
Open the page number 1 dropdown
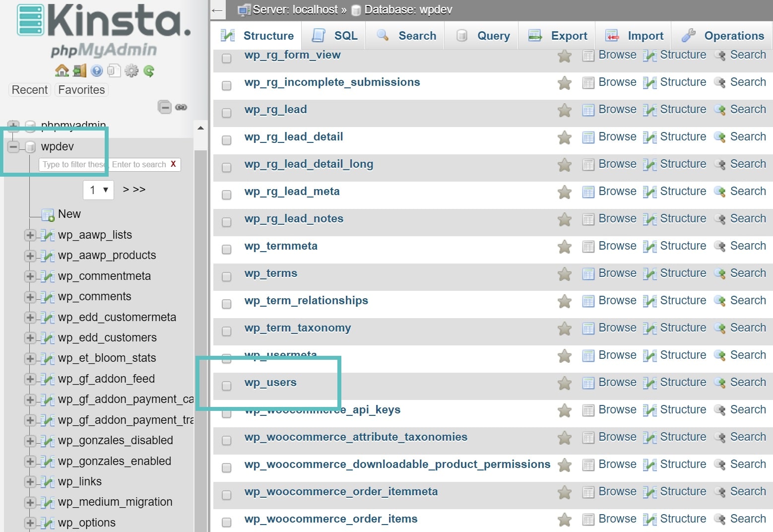pyautogui.click(x=99, y=190)
